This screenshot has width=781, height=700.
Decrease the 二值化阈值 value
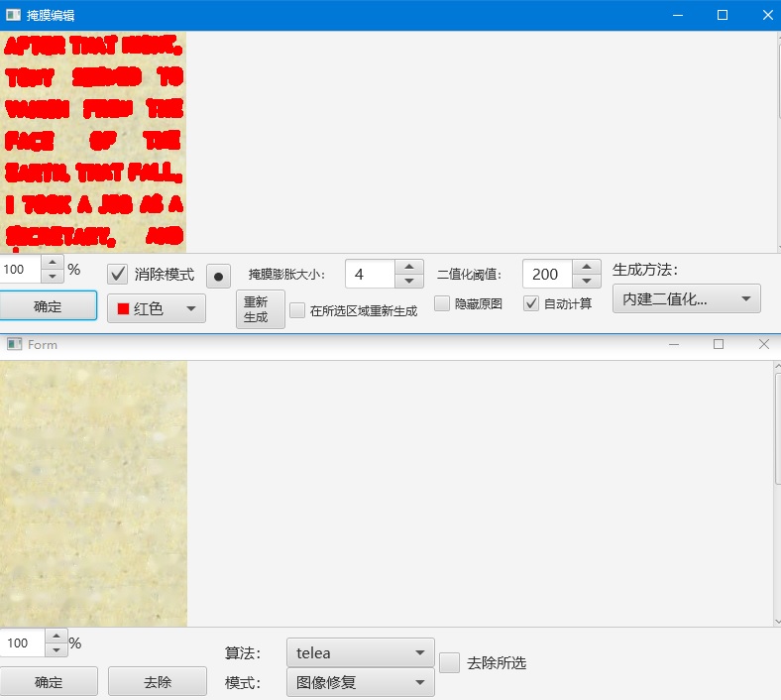pyautogui.click(x=587, y=281)
